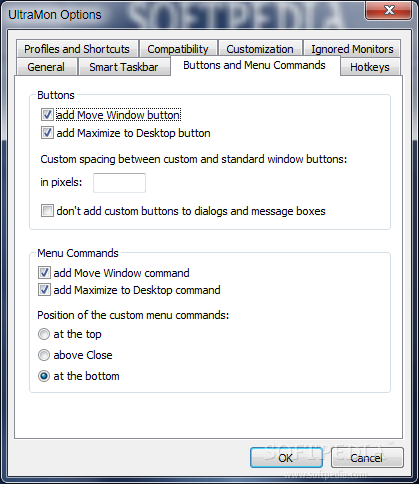
Task: Confirm settings with OK button
Action: (x=286, y=458)
